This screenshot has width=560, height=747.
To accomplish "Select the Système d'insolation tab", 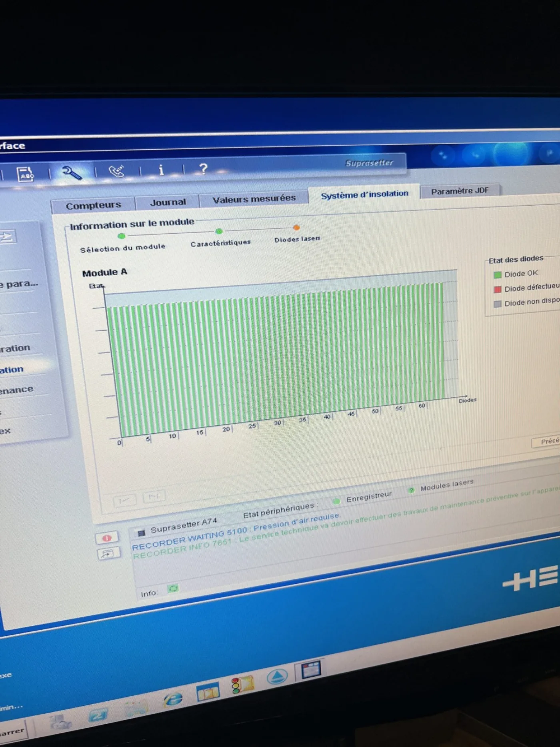I will (364, 194).
